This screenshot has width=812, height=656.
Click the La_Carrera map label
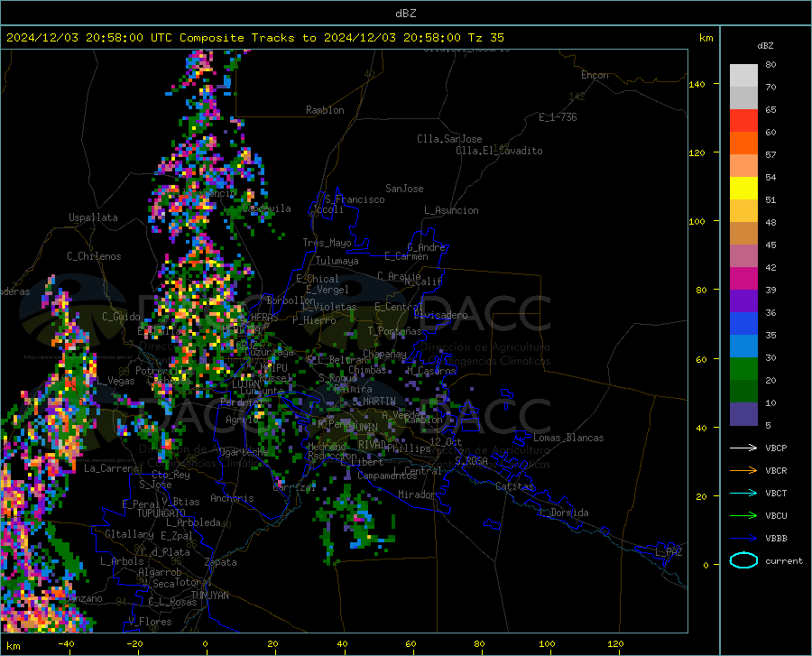tap(111, 468)
